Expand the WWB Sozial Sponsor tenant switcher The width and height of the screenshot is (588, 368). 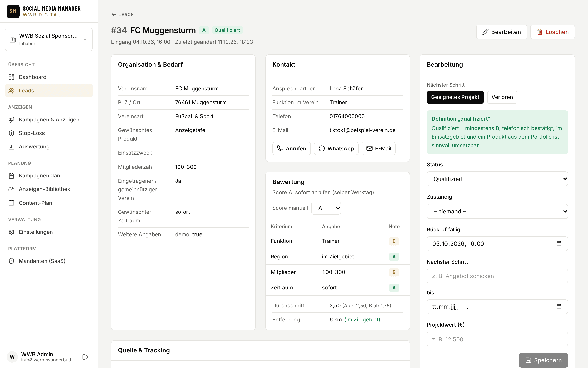click(x=49, y=39)
